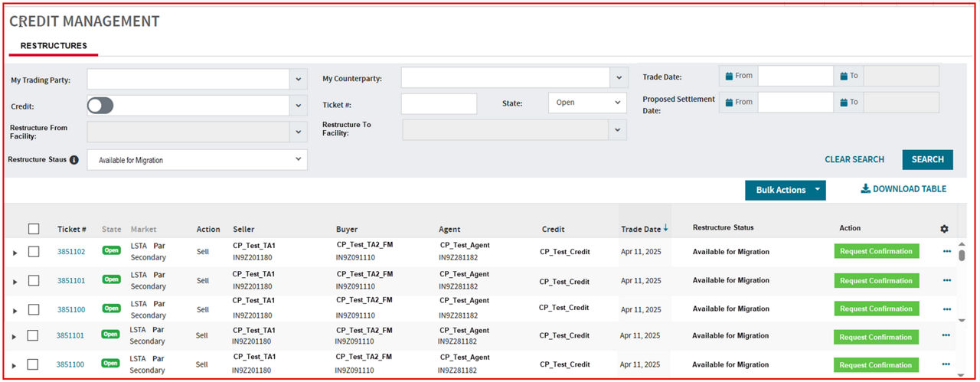Screen dimensions: 980x382
Task: Click the Trade Date sort arrow
Action: 665,228
